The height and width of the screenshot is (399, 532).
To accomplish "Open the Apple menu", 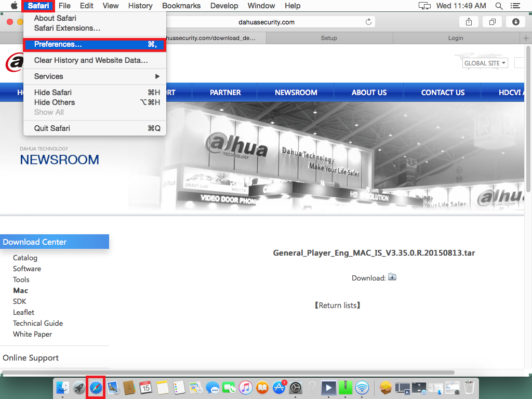I will pos(14,5).
